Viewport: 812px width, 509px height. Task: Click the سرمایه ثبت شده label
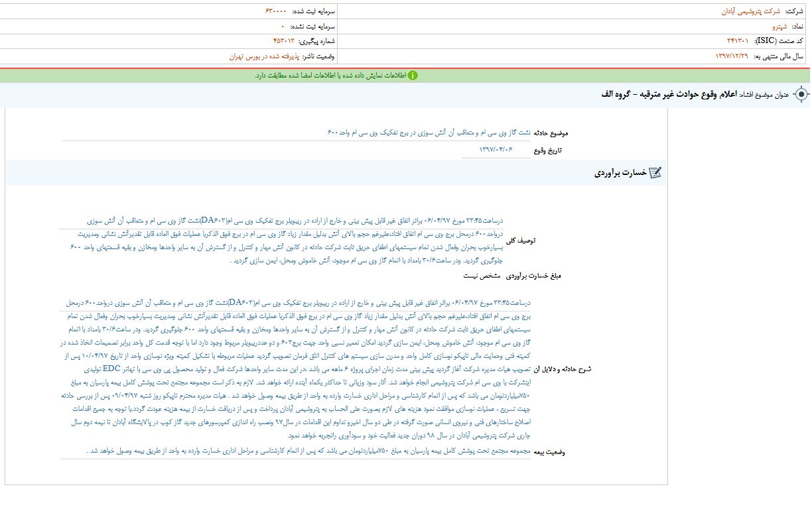click(314, 11)
